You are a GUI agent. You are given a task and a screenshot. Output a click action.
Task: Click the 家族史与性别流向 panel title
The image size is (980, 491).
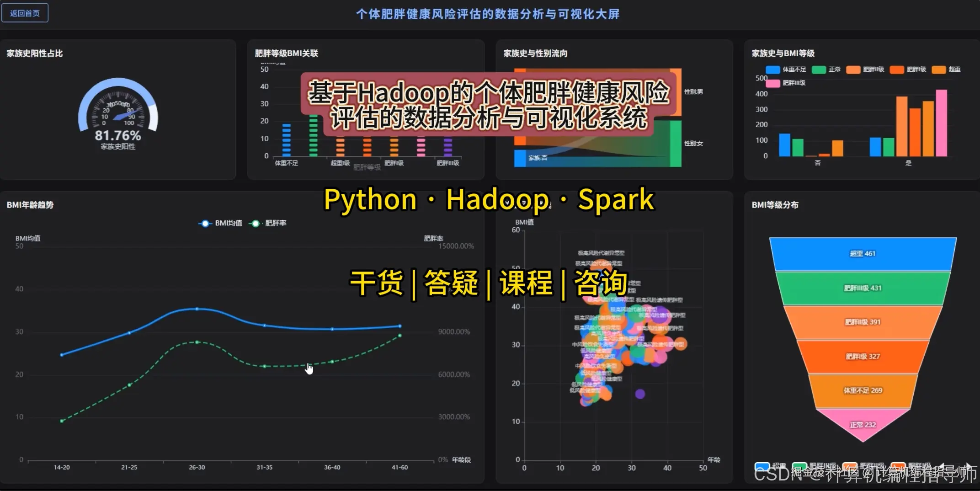pyautogui.click(x=535, y=53)
